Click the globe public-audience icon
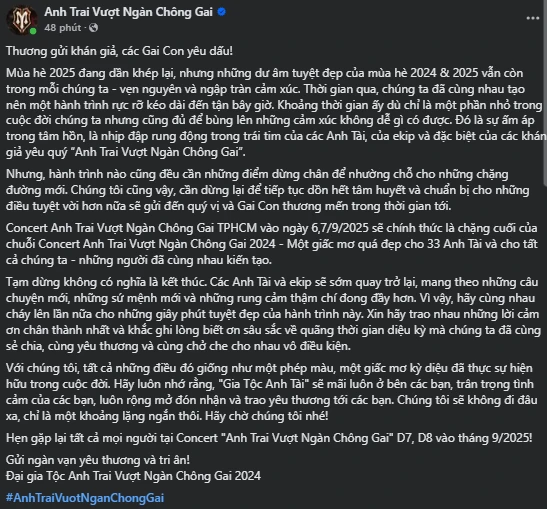The width and height of the screenshot is (547, 509). 93,28
